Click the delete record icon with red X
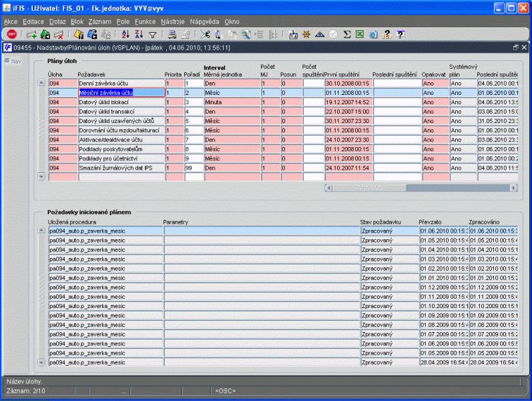This screenshot has height=401, width=532. (x=59, y=34)
